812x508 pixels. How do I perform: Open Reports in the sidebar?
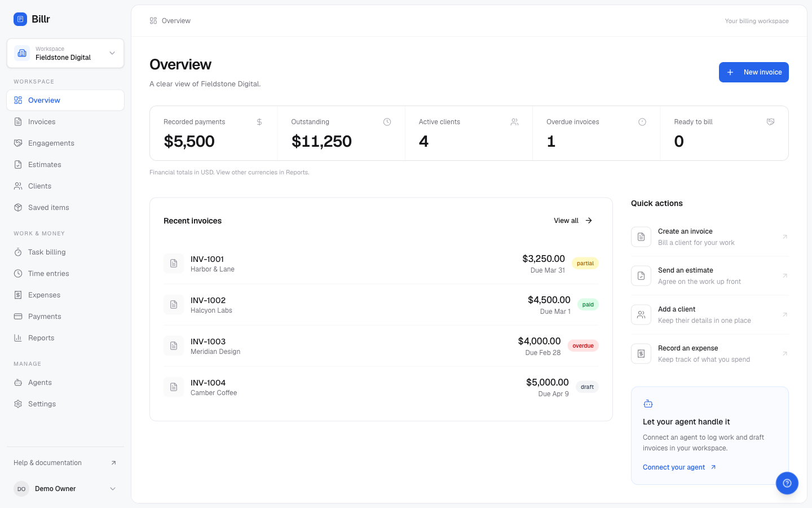coord(65,338)
